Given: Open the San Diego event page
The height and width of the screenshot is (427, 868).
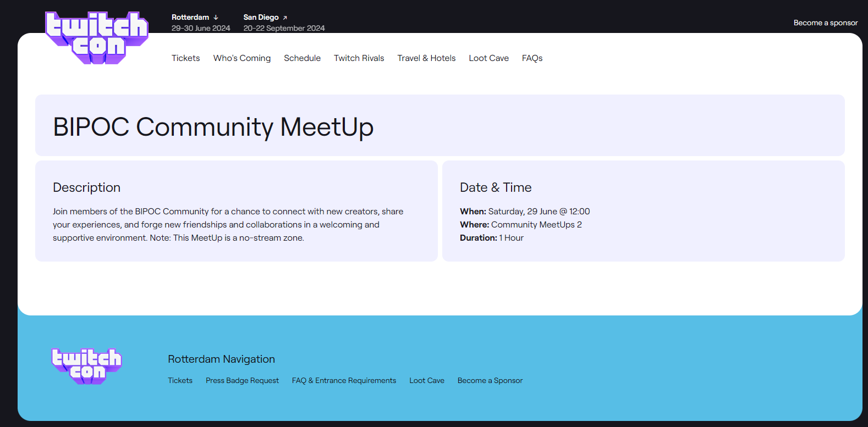Looking at the screenshot, I should click(261, 18).
